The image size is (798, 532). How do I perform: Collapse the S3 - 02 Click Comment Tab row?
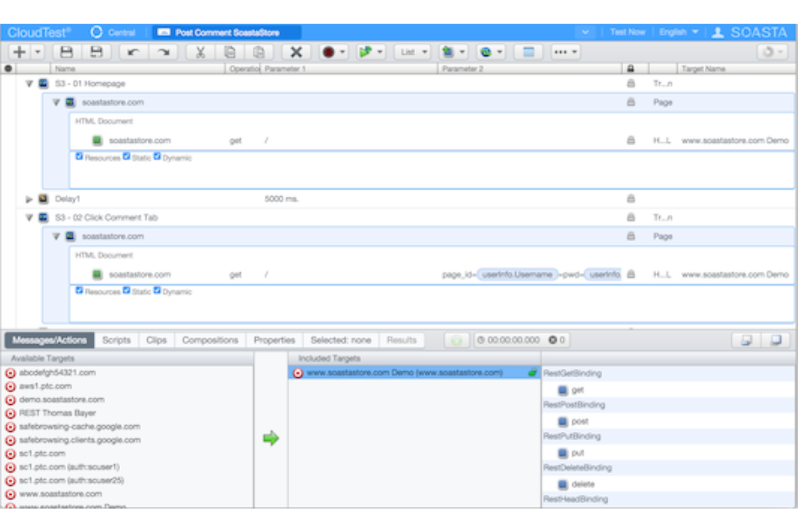click(29, 218)
